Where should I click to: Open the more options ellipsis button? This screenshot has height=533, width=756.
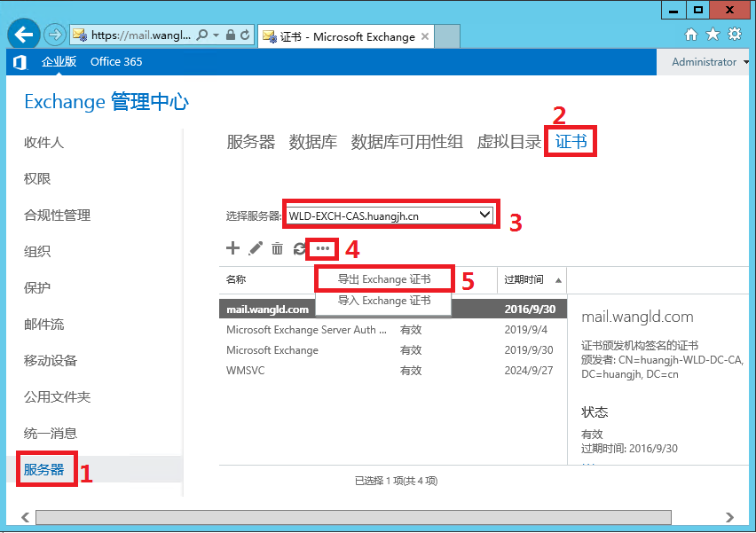pyautogui.click(x=323, y=249)
